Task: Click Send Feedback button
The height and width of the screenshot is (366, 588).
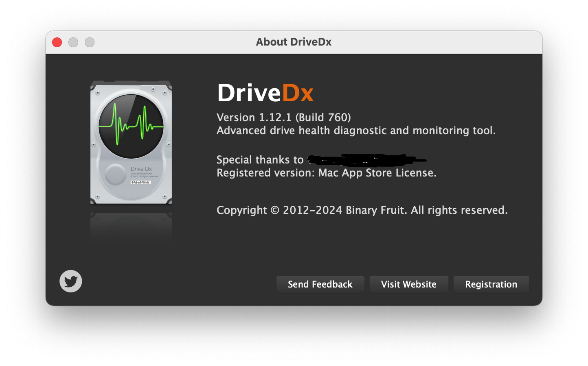Action: (x=320, y=284)
